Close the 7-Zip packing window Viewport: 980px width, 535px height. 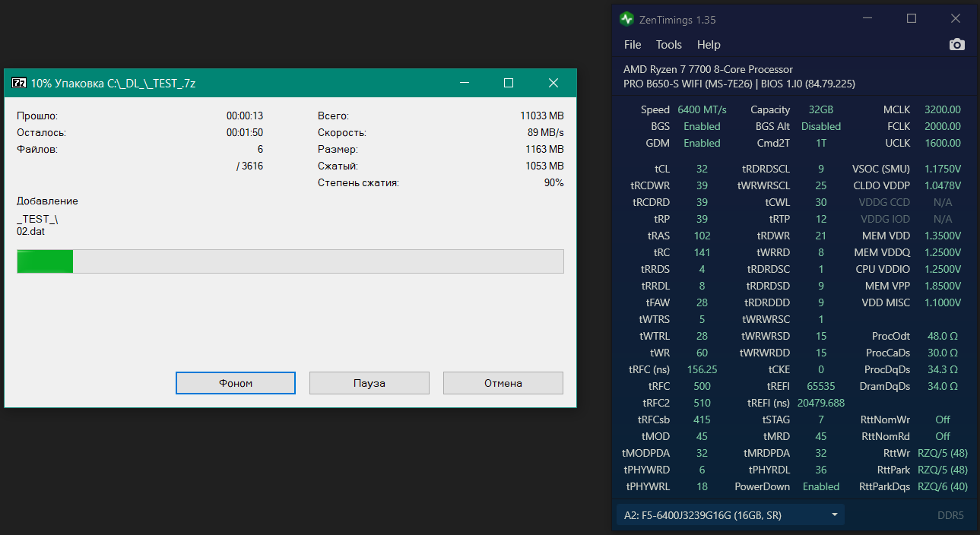tap(553, 83)
